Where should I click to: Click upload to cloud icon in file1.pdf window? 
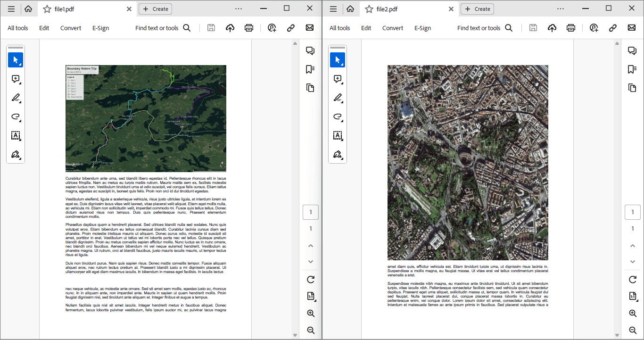[x=230, y=28]
